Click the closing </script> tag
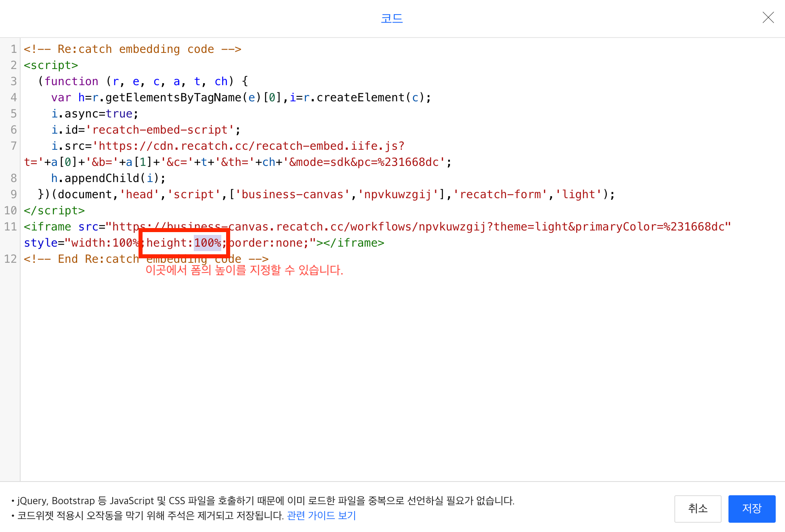The image size is (785, 532). click(x=54, y=211)
